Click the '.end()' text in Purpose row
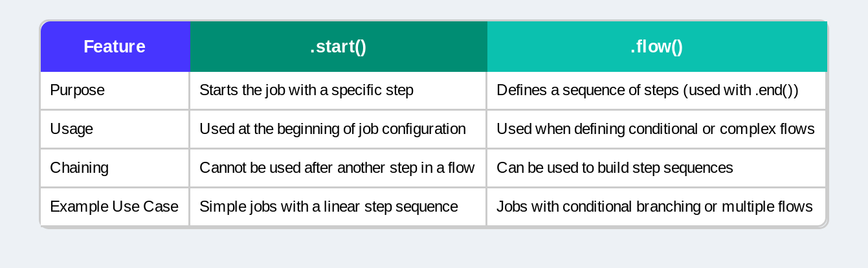Viewport: 868px width, 268px height. (x=777, y=91)
